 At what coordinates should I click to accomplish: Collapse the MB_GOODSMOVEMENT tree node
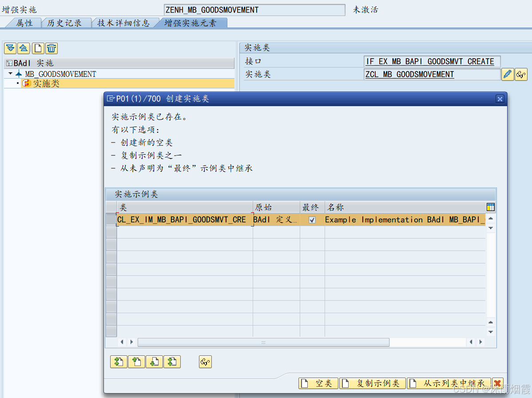(x=11, y=74)
